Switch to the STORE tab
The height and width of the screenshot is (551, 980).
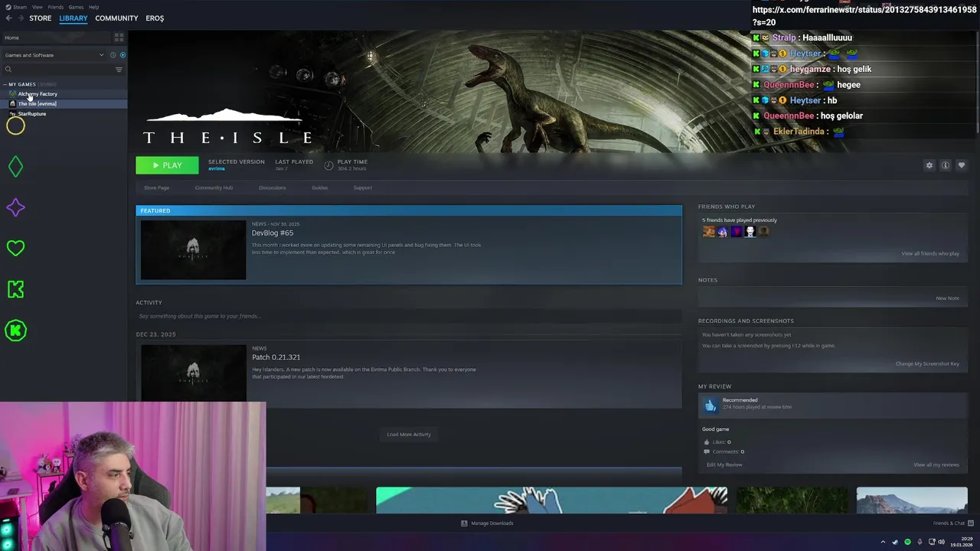[40, 18]
